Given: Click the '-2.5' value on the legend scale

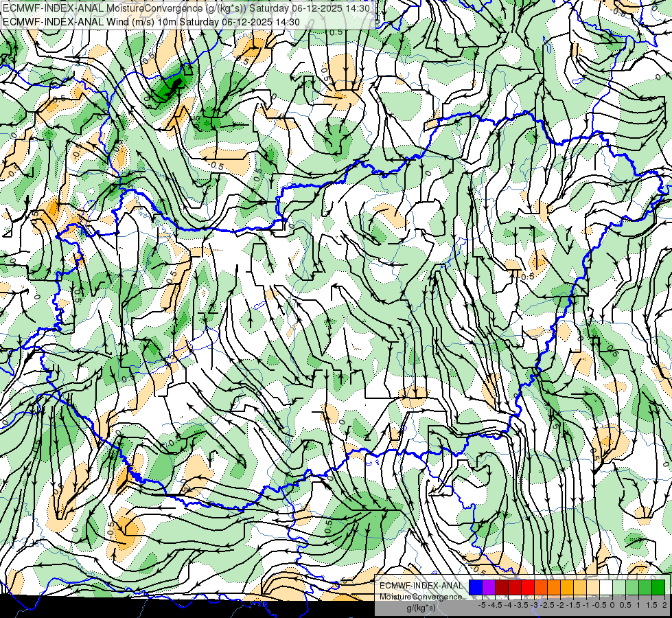Looking at the screenshot, I should tap(546, 605).
